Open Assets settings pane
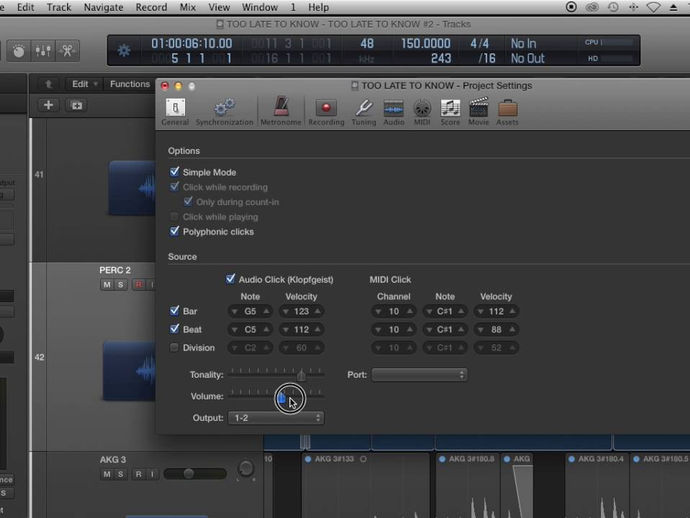This screenshot has height=518, width=690. click(x=507, y=112)
